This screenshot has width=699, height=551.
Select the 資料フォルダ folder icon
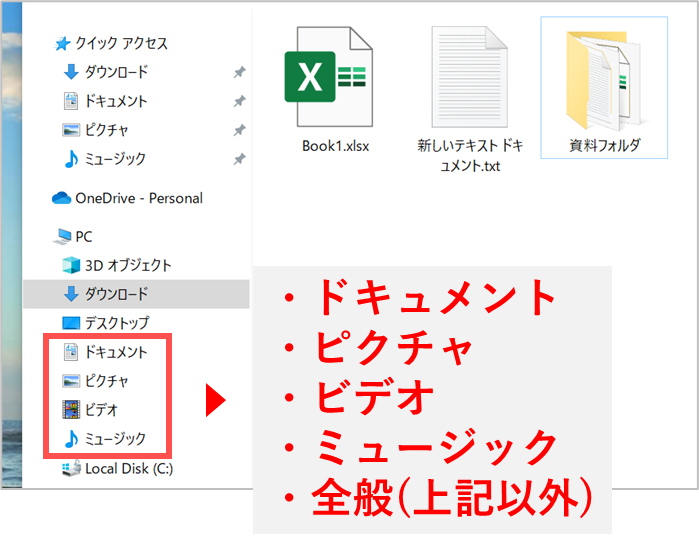click(x=603, y=80)
